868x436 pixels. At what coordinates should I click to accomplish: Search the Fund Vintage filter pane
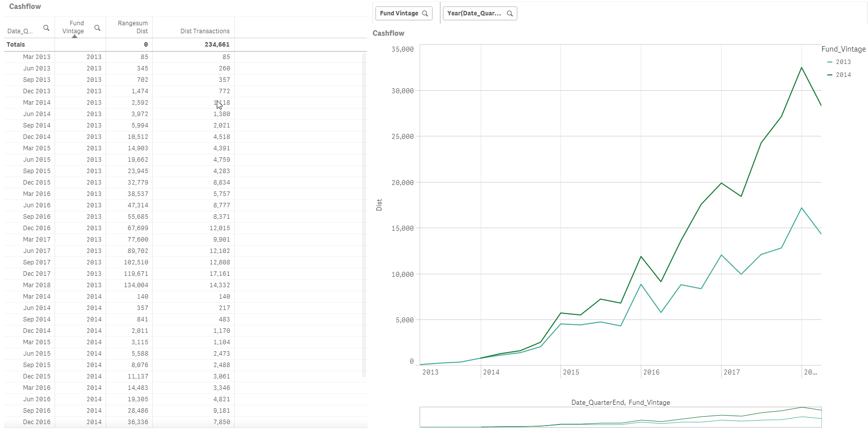(425, 13)
